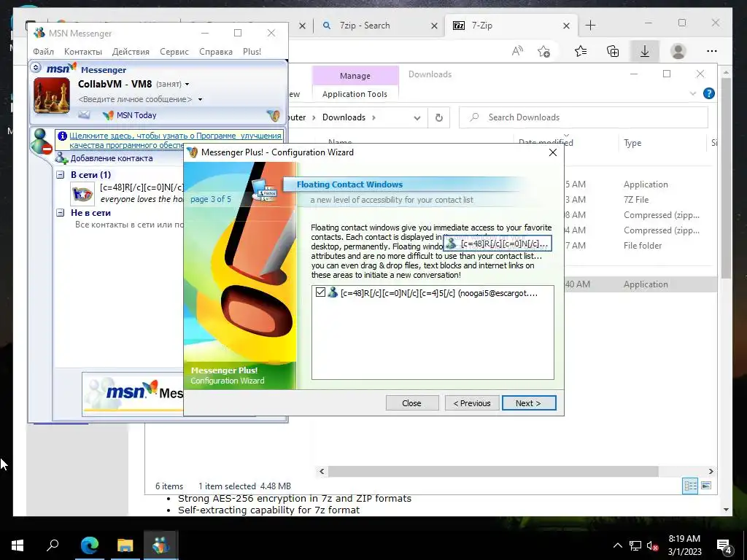Open File Explorer from taskbar
Viewport: 747px width, 560px height.
point(125,545)
